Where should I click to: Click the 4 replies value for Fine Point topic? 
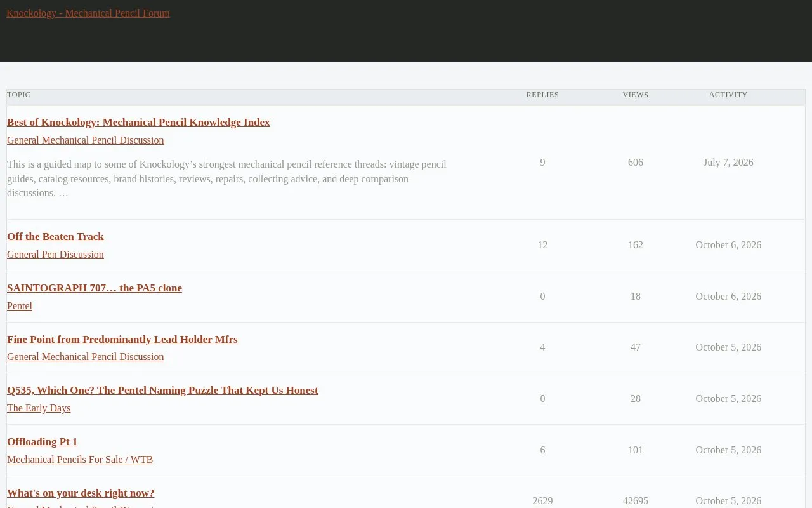click(542, 347)
